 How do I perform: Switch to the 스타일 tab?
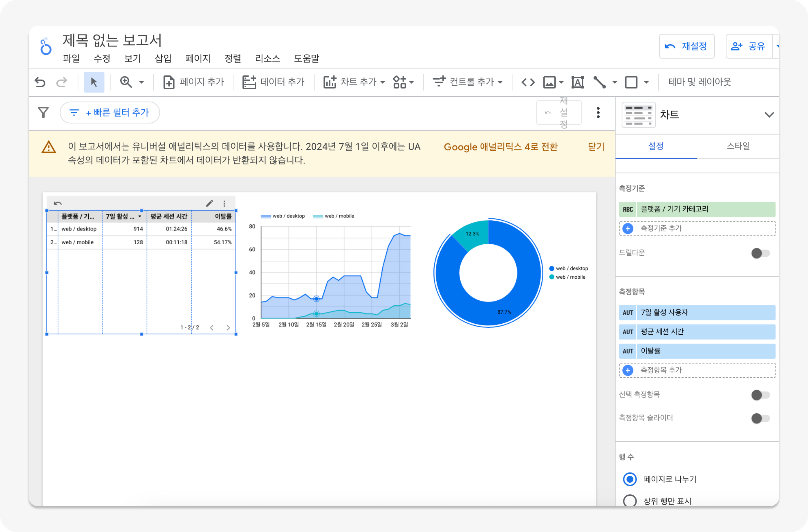pyautogui.click(x=738, y=146)
